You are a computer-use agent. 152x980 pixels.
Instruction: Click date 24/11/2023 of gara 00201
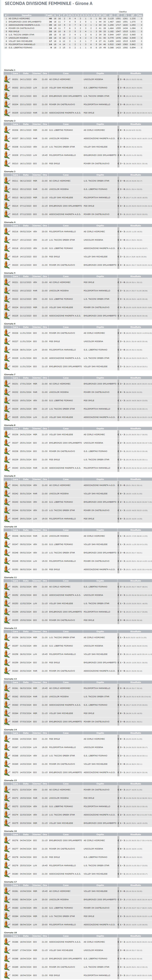25,79
